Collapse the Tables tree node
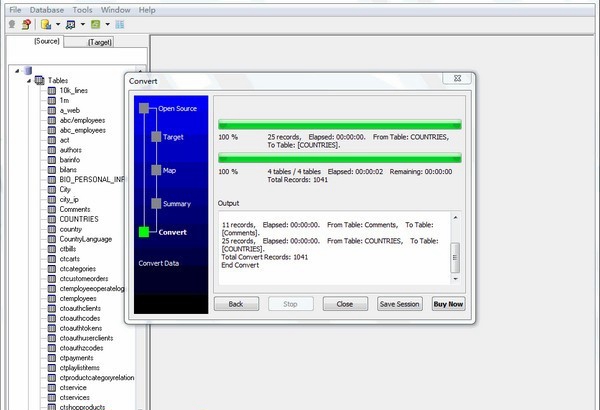This screenshot has height=410, width=600. (29, 80)
